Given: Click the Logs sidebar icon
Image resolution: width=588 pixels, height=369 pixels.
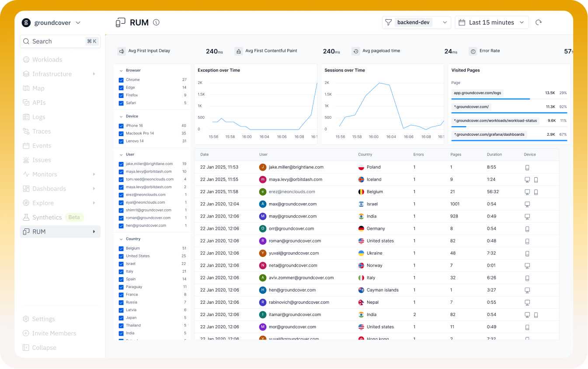Looking at the screenshot, I should tap(26, 117).
